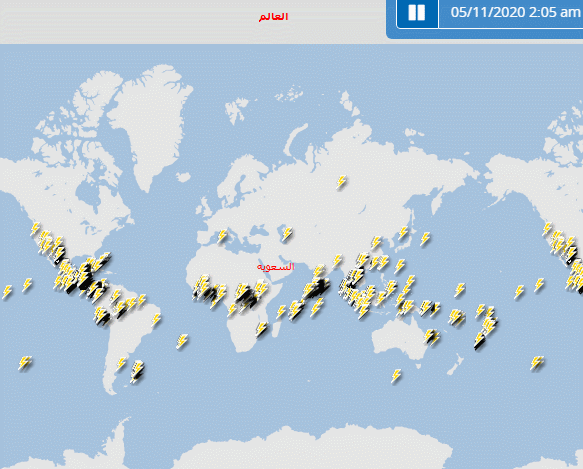Image resolution: width=583 pixels, height=469 pixels.
Task: Click the lightning bolt near the Caspian Sea
Action: 287,234
